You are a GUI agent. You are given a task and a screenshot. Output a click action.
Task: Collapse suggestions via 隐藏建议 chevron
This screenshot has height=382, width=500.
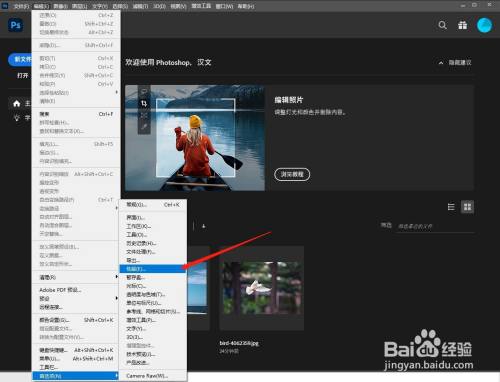[441, 63]
